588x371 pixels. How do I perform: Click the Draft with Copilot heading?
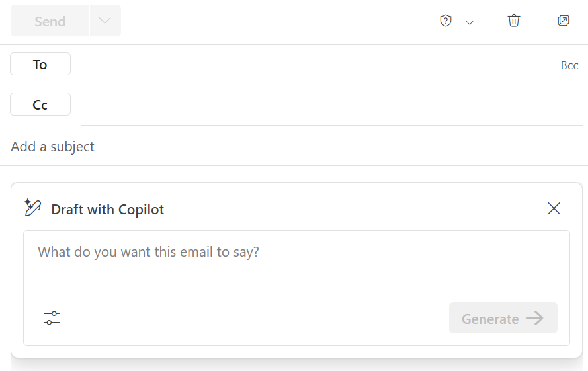pos(107,210)
